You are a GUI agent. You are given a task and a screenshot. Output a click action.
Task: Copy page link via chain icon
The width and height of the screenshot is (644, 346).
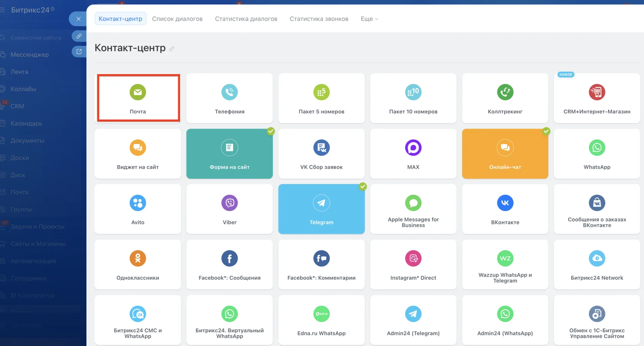click(79, 36)
